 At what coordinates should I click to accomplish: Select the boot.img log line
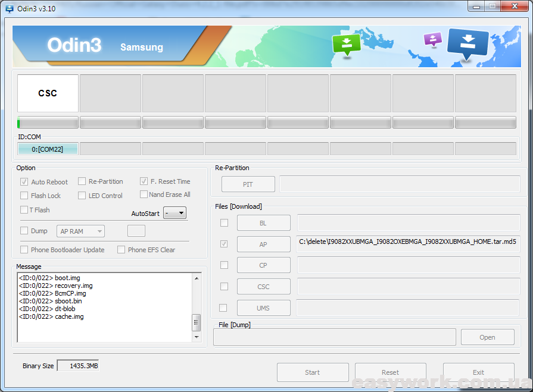click(49, 278)
